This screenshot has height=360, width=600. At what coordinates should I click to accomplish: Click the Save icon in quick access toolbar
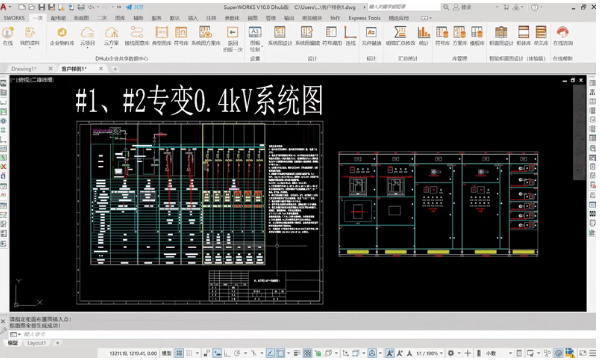coord(42,7)
